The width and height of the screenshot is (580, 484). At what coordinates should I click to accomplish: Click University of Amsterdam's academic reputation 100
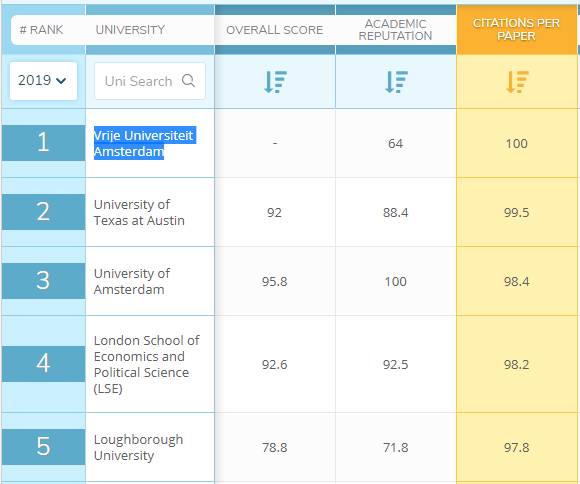[x=395, y=282]
